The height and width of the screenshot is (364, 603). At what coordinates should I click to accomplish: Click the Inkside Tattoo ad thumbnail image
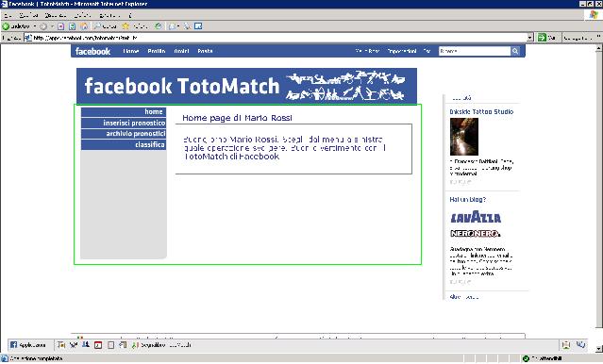[464, 137]
